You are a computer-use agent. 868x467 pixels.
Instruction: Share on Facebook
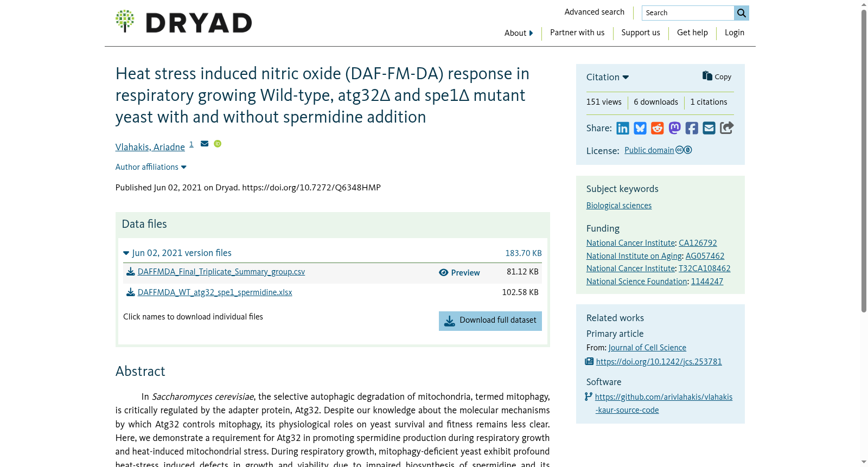click(692, 128)
